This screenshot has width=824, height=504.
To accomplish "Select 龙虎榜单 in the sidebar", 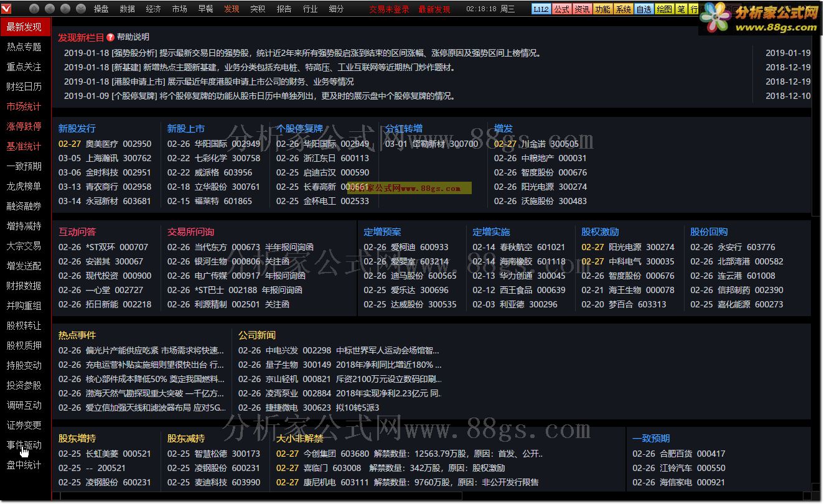I will (24, 186).
